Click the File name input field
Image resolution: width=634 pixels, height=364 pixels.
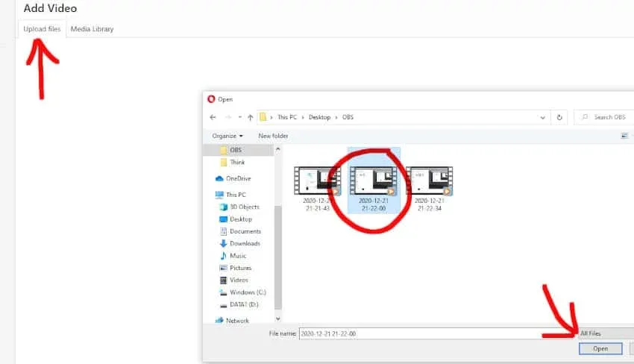tap(439, 333)
